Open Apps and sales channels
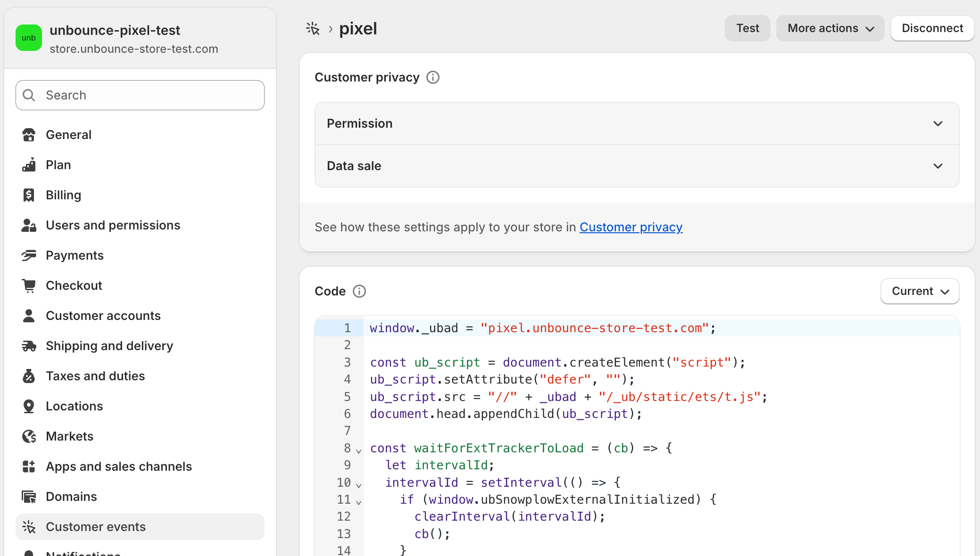Image resolution: width=980 pixels, height=556 pixels. tap(140, 466)
